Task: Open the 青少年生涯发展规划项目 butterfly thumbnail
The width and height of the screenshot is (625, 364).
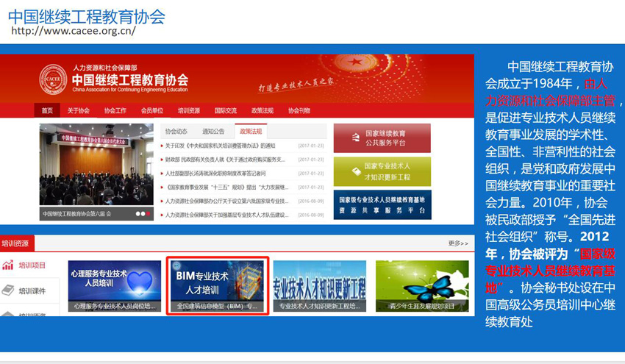Action: click(x=422, y=286)
